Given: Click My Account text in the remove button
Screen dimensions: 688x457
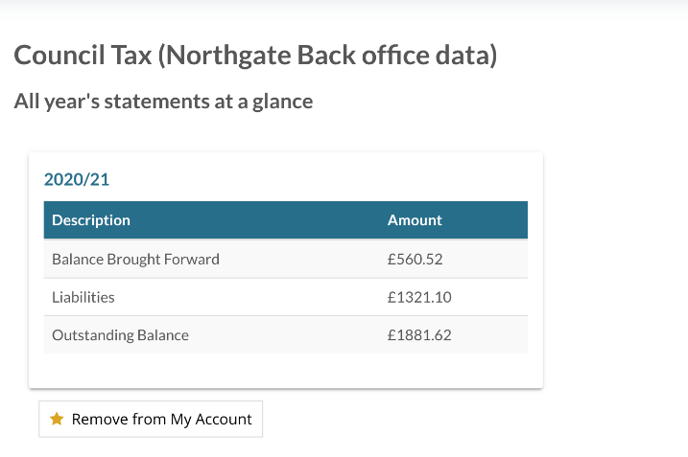Looking at the screenshot, I should (x=211, y=420).
